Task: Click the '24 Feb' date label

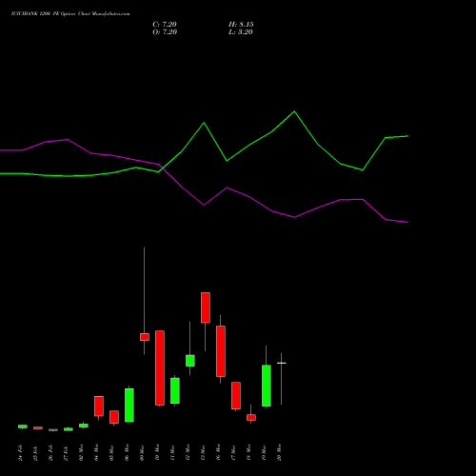Action: [20, 452]
